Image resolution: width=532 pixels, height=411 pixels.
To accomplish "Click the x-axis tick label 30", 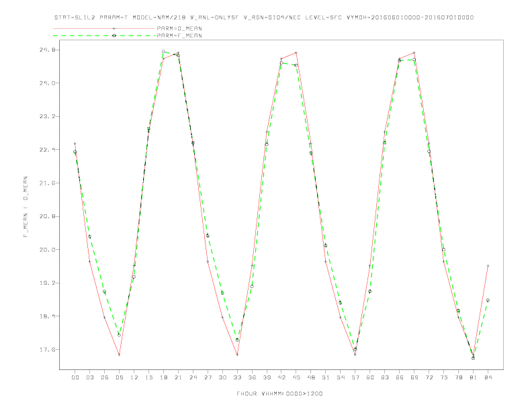I will [222, 377].
